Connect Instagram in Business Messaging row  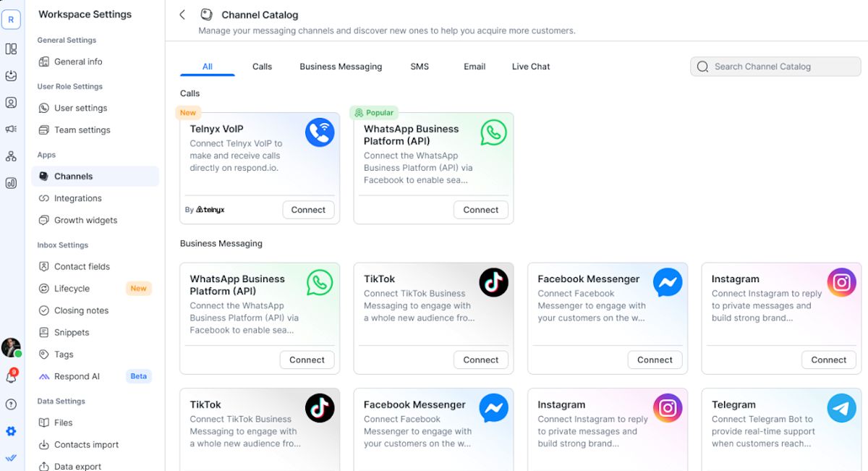tap(828, 360)
